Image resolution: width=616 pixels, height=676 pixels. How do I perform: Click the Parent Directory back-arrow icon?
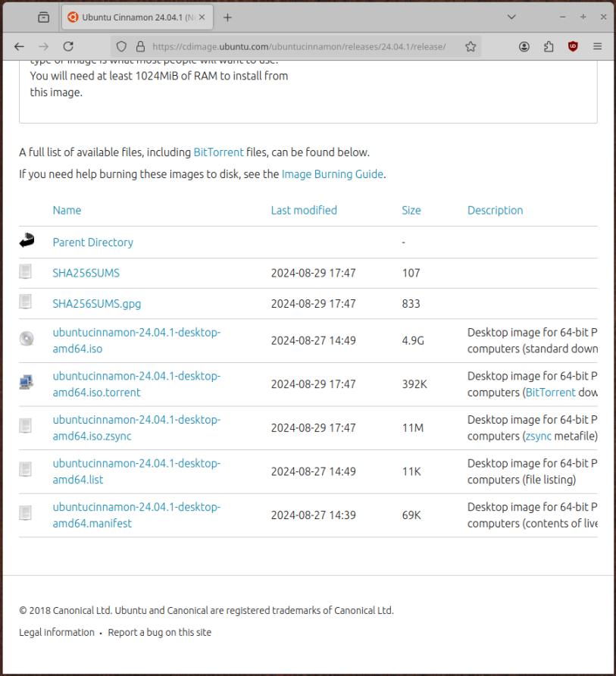pyautogui.click(x=27, y=240)
